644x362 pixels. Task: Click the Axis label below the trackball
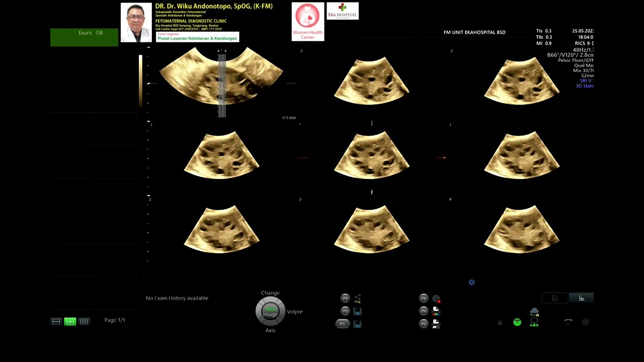point(270,330)
